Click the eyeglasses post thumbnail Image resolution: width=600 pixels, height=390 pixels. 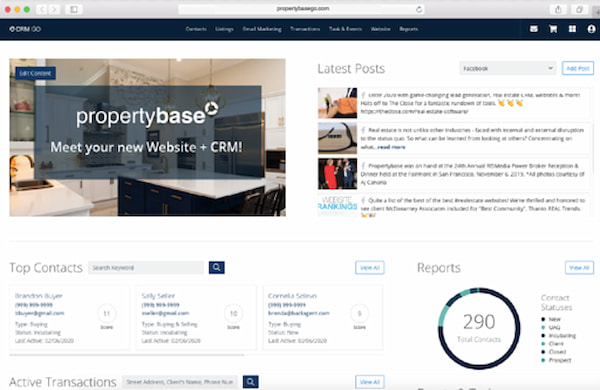[x=337, y=138]
